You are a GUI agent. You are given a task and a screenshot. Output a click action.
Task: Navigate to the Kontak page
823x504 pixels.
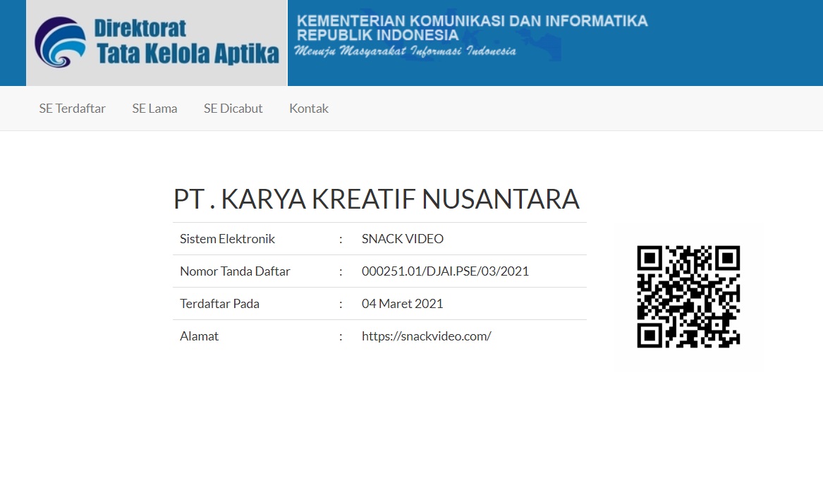309,109
